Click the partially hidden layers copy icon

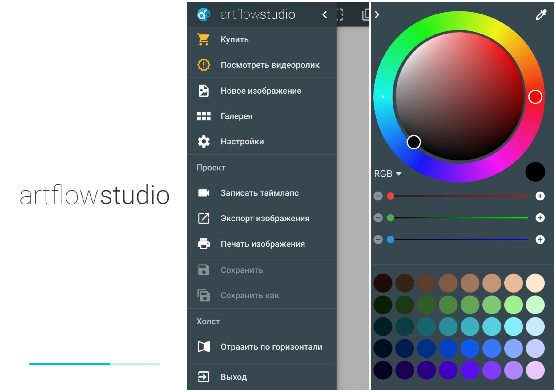coord(365,14)
